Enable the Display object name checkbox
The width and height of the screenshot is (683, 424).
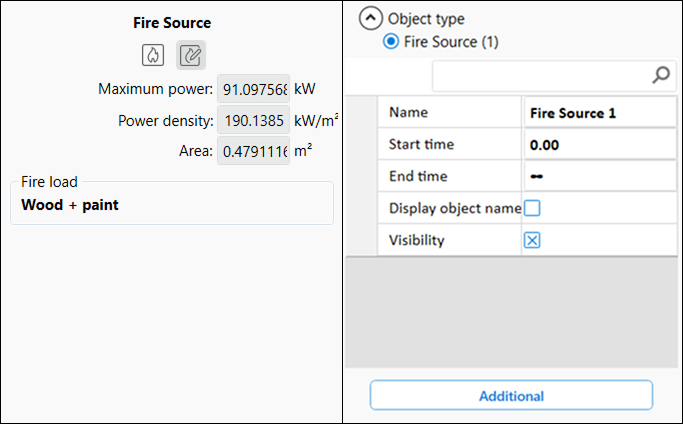pos(532,208)
